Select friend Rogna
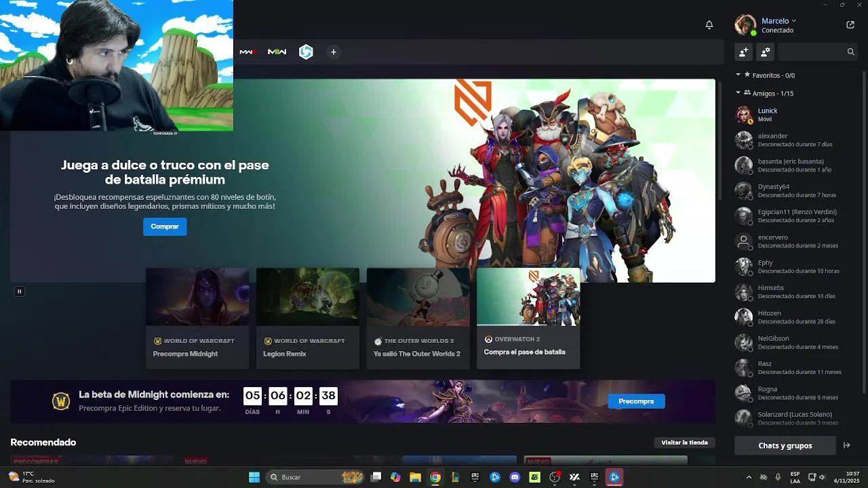Viewport: 868px width, 488px height. [797, 393]
